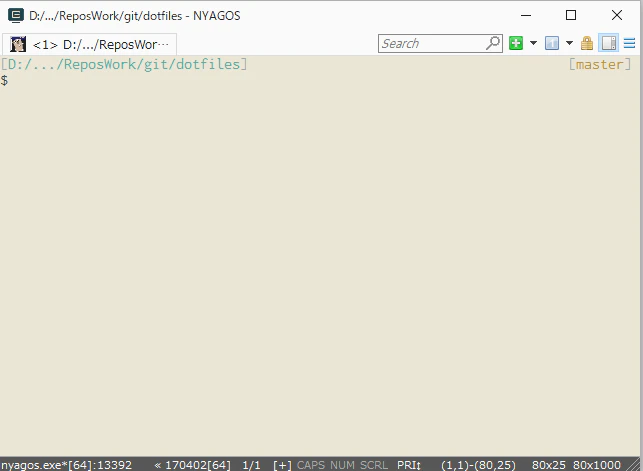Image resolution: width=643 pixels, height=471 pixels.
Task: Create new console with green plus
Action: (516, 43)
